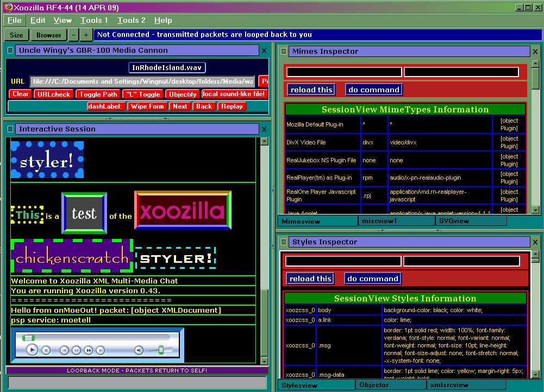Close the Mimes Inspector panel with its X
The height and width of the screenshot is (392, 544).
[535, 52]
